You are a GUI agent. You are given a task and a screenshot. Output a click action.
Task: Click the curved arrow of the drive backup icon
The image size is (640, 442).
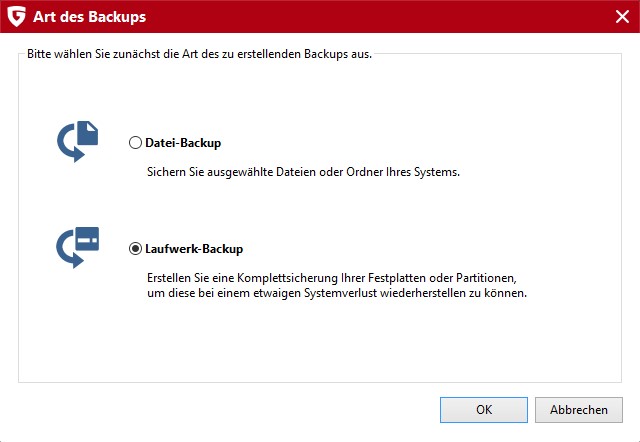(x=69, y=252)
